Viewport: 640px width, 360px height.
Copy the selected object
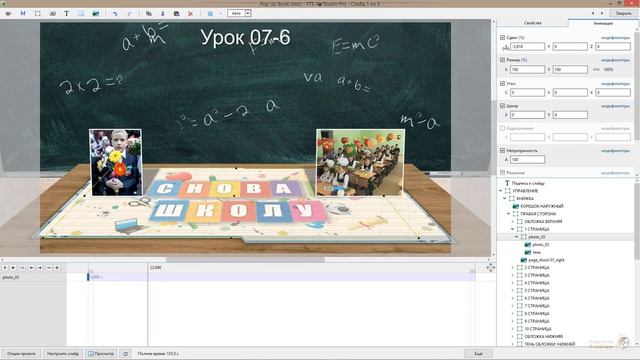coord(149,13)
